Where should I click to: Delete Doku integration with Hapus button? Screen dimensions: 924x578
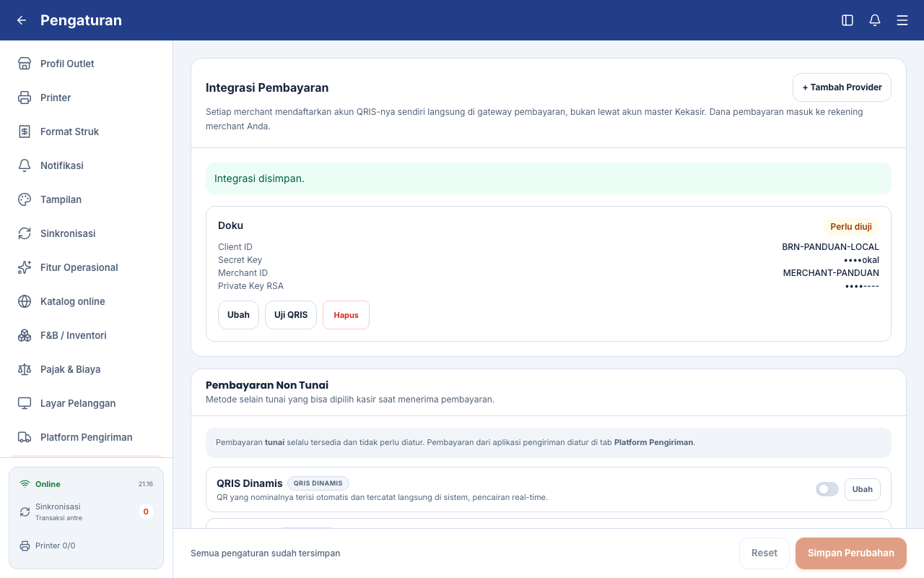tap(346, 315)
